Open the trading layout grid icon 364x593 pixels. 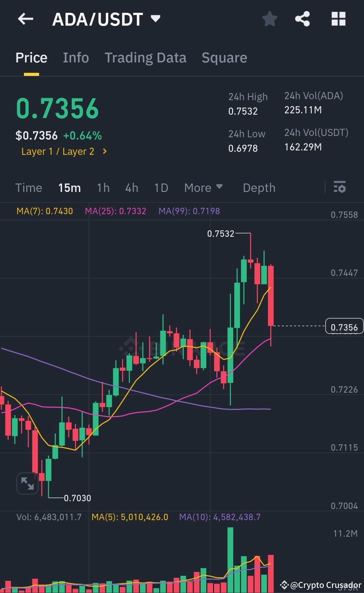tap(338, 19)
